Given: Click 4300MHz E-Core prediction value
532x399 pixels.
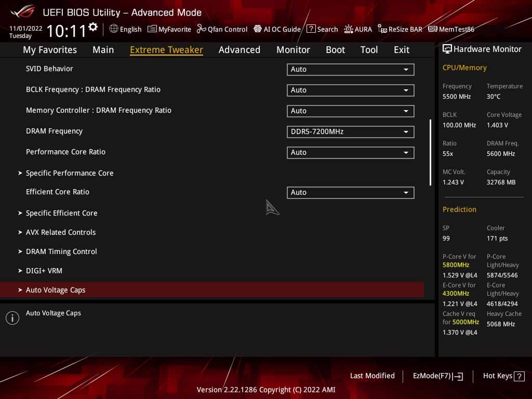Looking at the screenshot, I should point(456,293).
